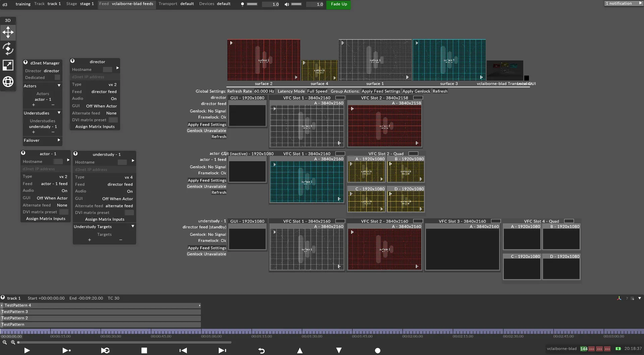Click the loop section playback icon

(x=105, y=350)
